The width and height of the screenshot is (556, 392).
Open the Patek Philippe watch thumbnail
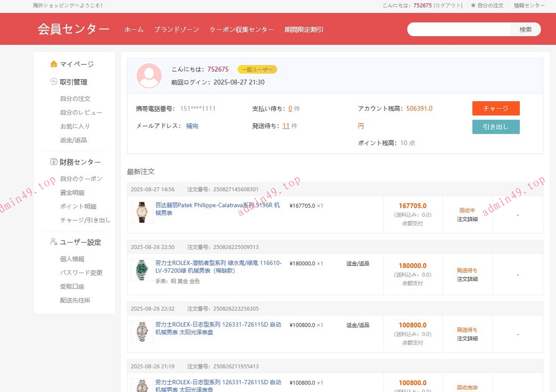[142, 212]
